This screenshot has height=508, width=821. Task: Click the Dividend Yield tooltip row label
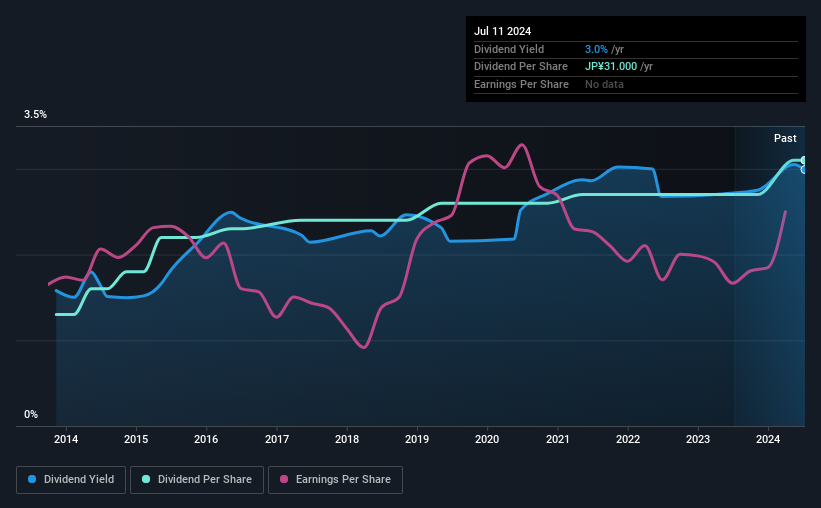[509, 49]
